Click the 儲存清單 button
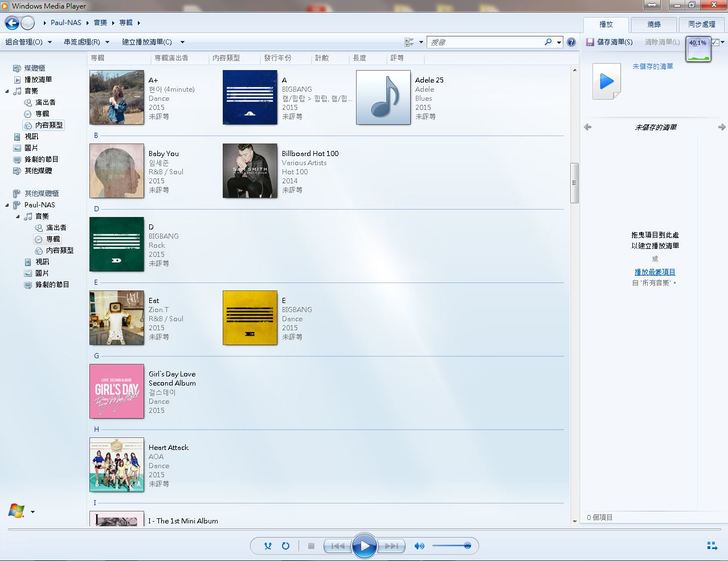728x561 pixels. point(609,42)
